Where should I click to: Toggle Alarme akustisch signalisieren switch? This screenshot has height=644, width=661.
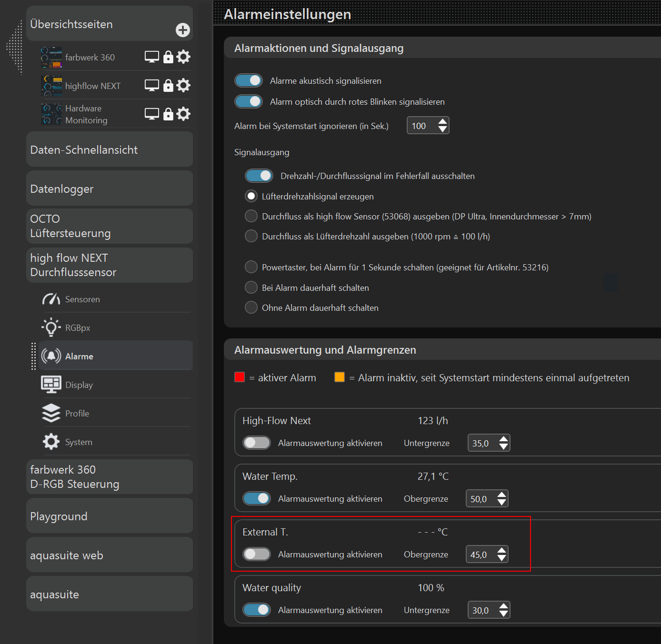249,80
